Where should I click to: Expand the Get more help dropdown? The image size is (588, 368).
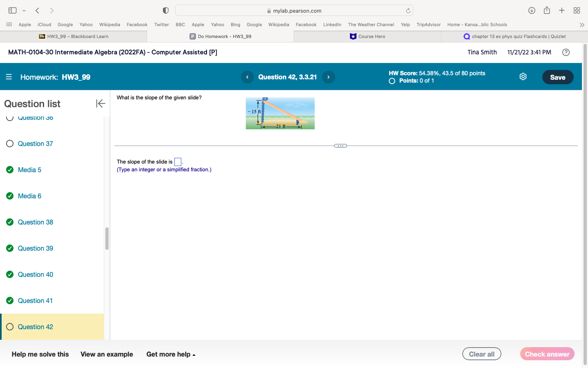pyautogui.click(x=171, y=354)
